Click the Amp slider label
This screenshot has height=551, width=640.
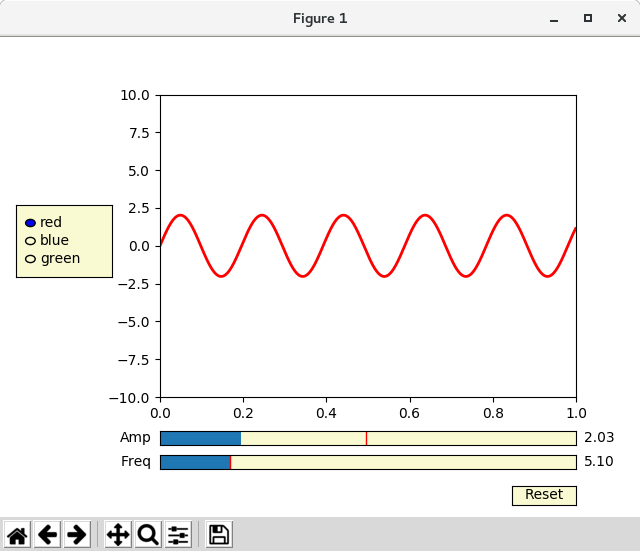point(135,438)
